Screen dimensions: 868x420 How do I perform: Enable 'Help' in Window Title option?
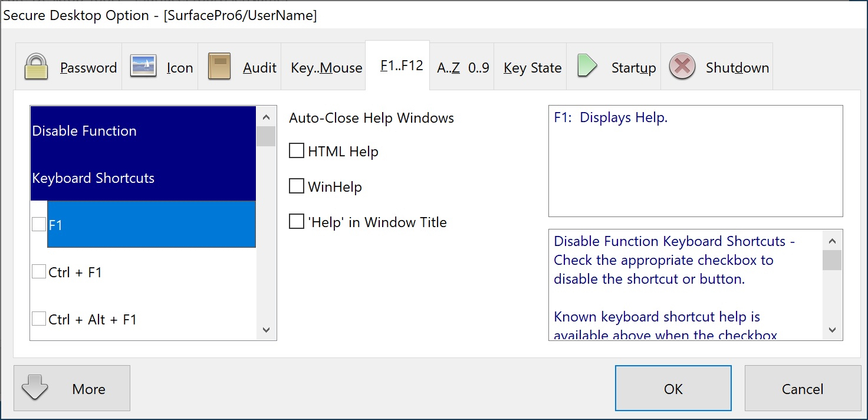[x=296, y=222]
